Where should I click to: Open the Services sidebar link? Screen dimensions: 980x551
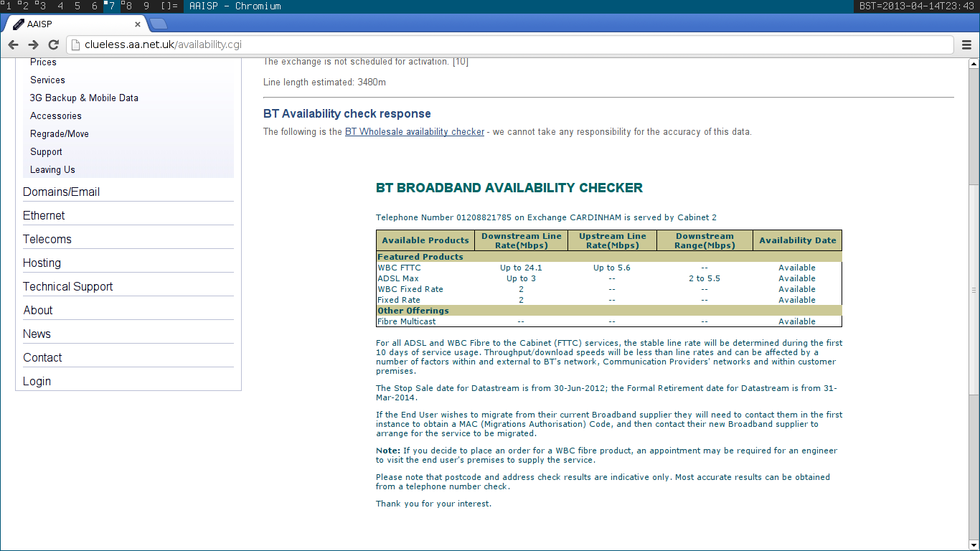47,80
